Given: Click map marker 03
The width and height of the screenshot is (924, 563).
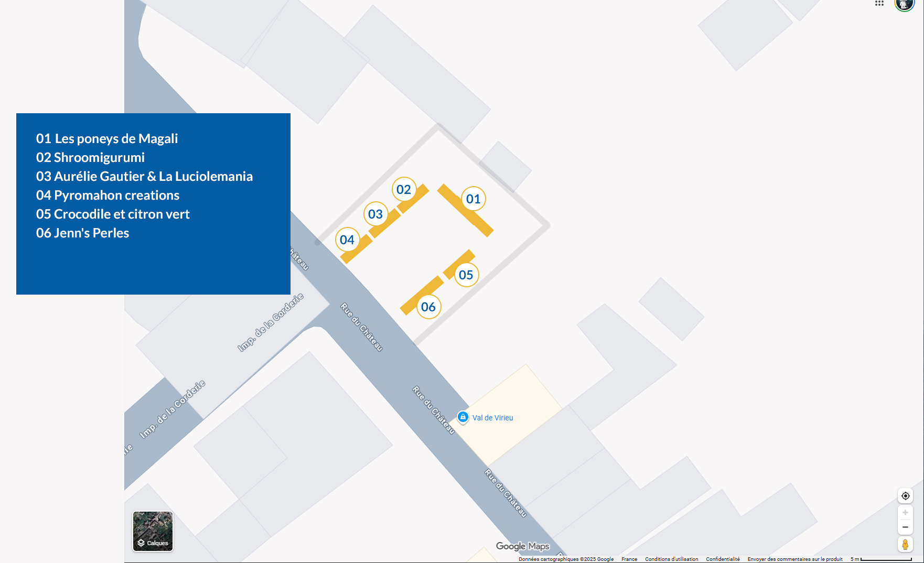Looking at the screenshot, I should click(375, 214).
